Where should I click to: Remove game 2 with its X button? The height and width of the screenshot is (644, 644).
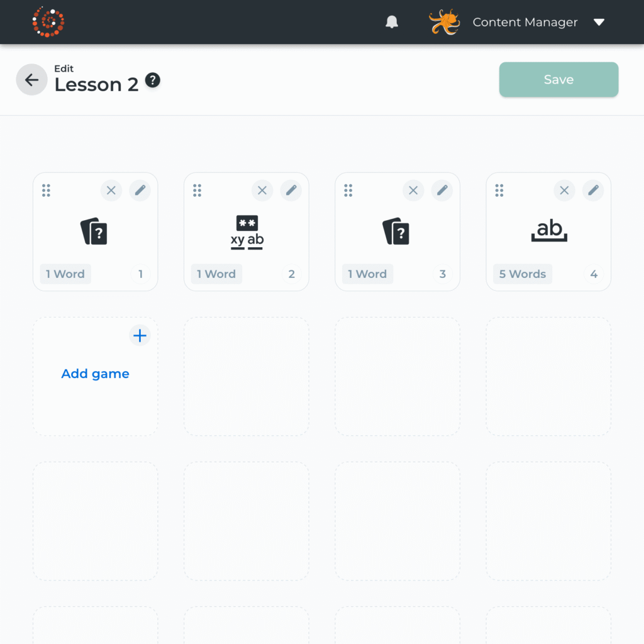tap(262, 190)
